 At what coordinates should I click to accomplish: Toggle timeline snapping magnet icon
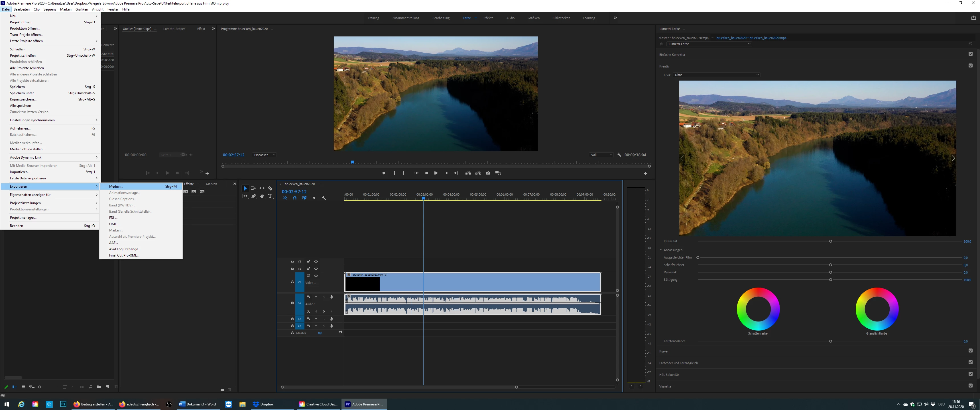tap(294, 198)
